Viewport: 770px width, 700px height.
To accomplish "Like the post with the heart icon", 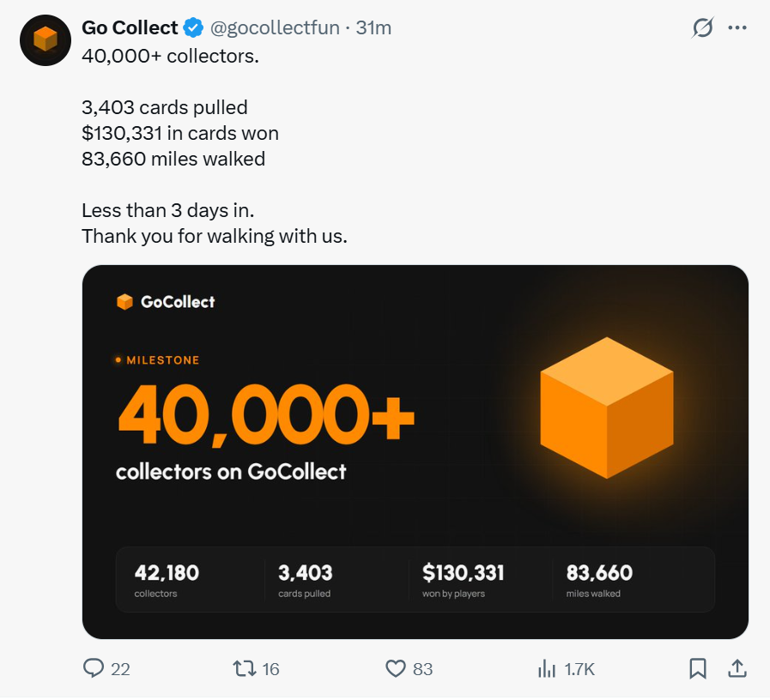I will point(396,668).
